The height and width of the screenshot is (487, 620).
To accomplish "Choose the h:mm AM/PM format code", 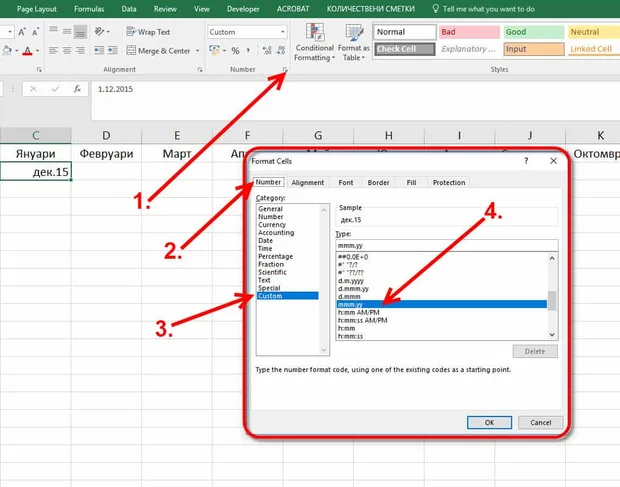I will click(359, 312).
